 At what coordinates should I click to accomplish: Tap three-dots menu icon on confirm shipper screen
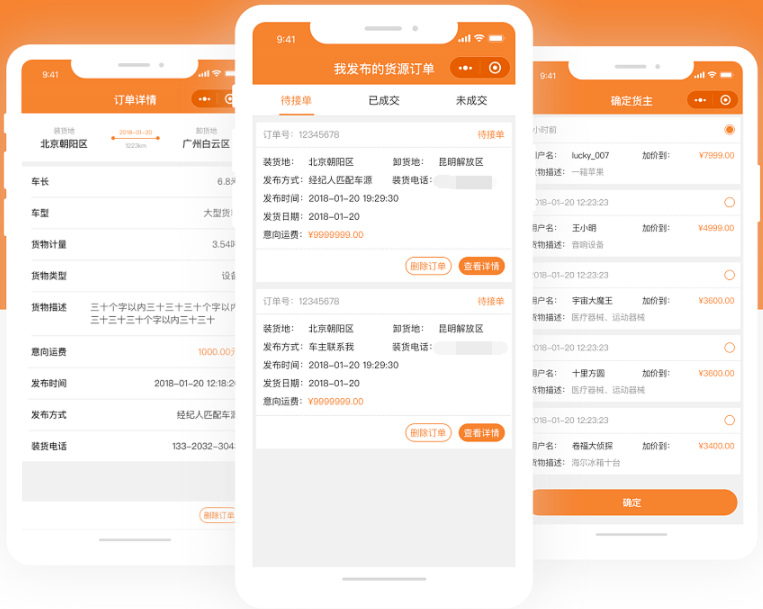pos(700,100)
